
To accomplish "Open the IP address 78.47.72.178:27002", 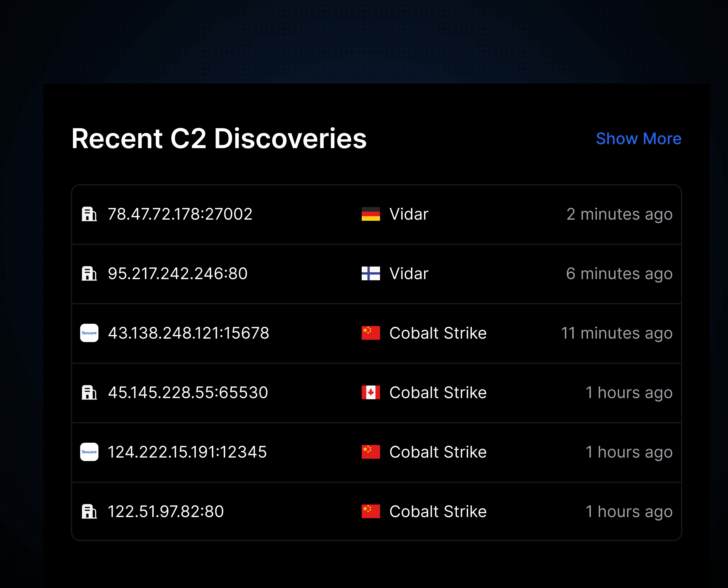I will pyautogui.click(x=180, y=214).
